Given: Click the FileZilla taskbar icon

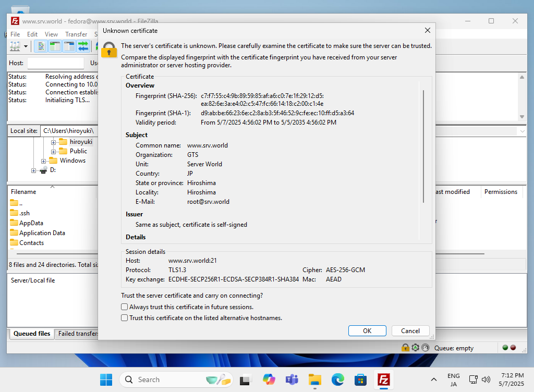Looking at the screenshot, I should click(383, 379).
